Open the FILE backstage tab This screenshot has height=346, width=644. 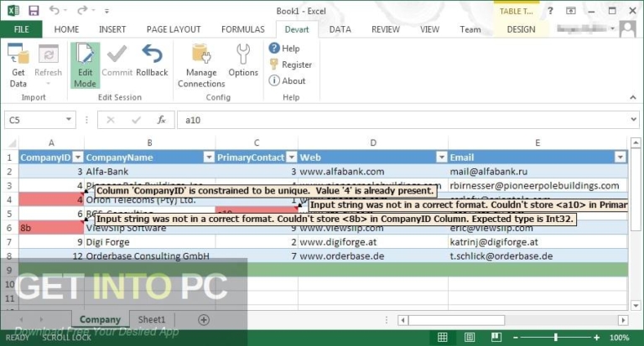[x=21, y=29]
